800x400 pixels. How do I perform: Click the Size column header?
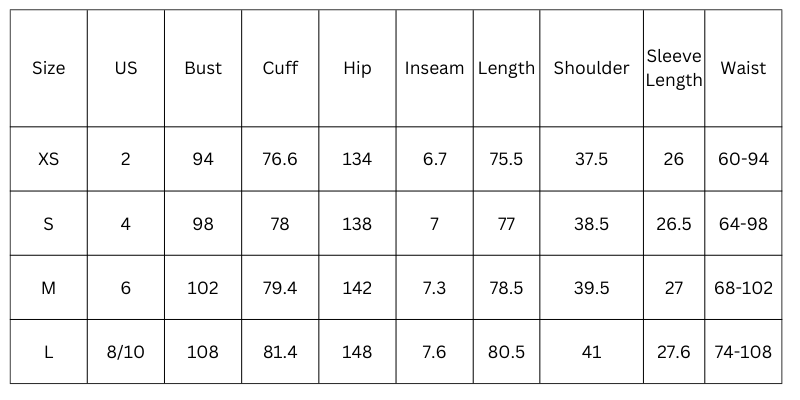click(x=48, y=68)
